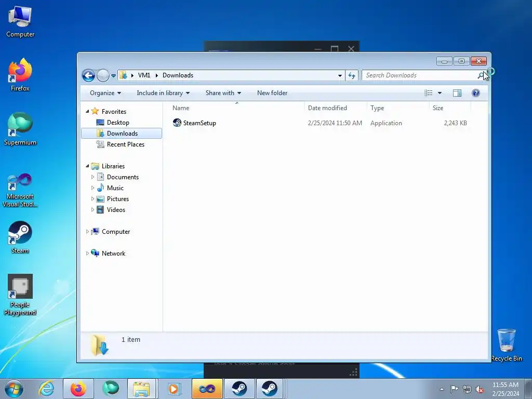
Task: Expand the Music library
Action: 92,188
